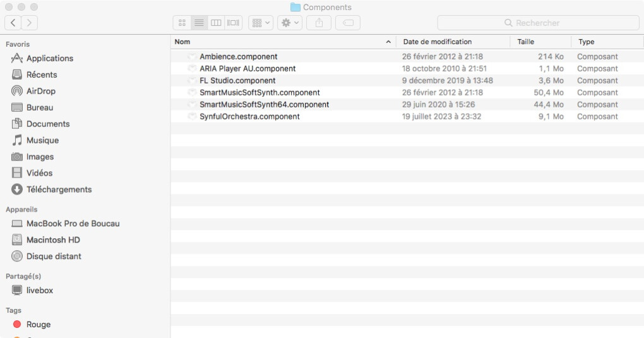Switch to column view mode
This screenshot has width=644, height=338.
tap(216, 23)
